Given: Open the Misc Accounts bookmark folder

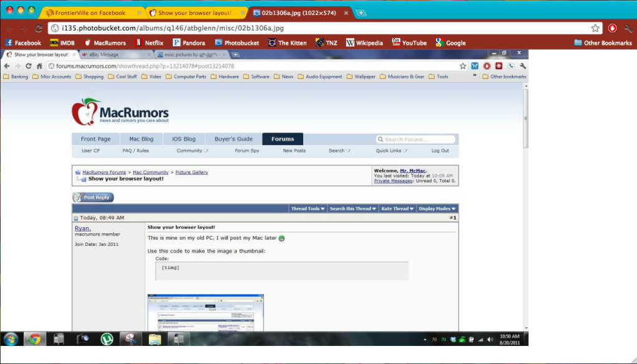Looking at the screenshot, I should click(52, 77).
